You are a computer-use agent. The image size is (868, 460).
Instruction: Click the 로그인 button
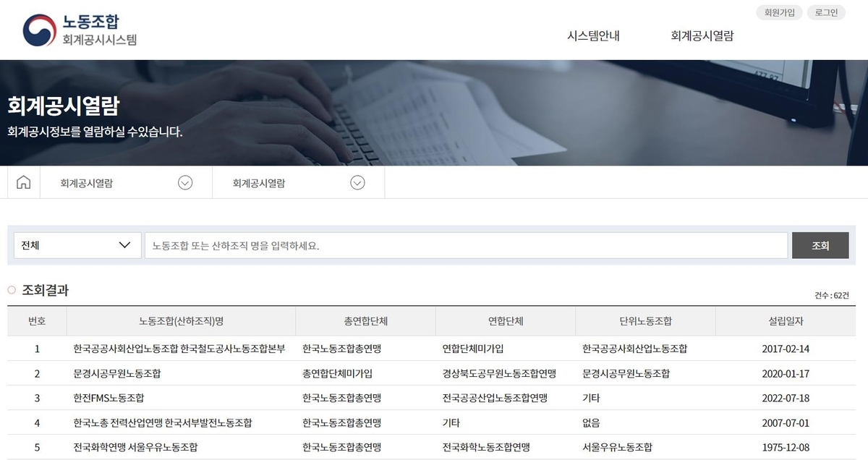tap(826, 12)
